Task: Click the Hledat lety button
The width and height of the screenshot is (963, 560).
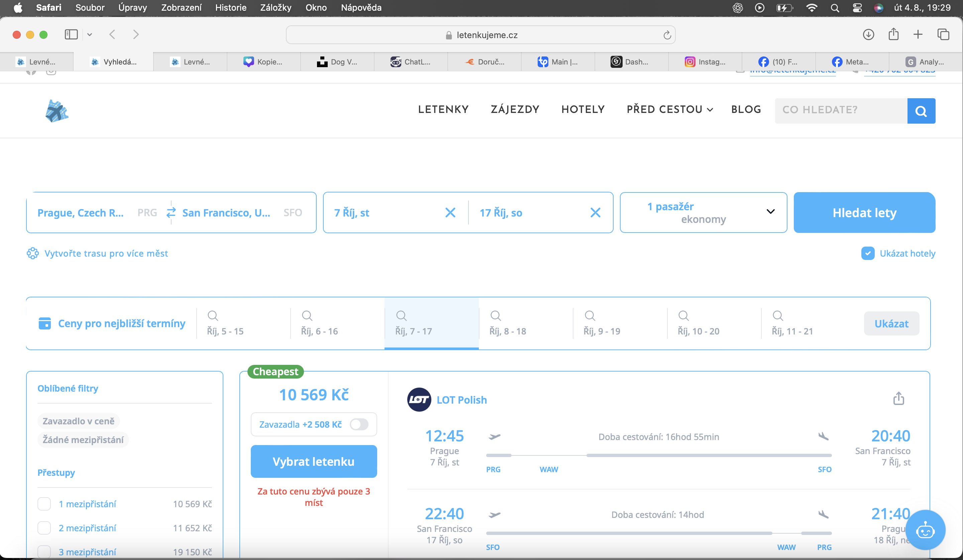Action: [x=864, y=213]
